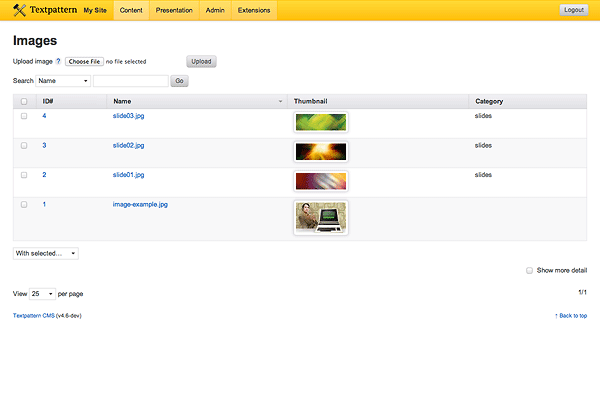Tick the checkbox for image-example.jpg row
This screenshot has width=600, height=400.
pyautogui.click(x=24, y=204)
